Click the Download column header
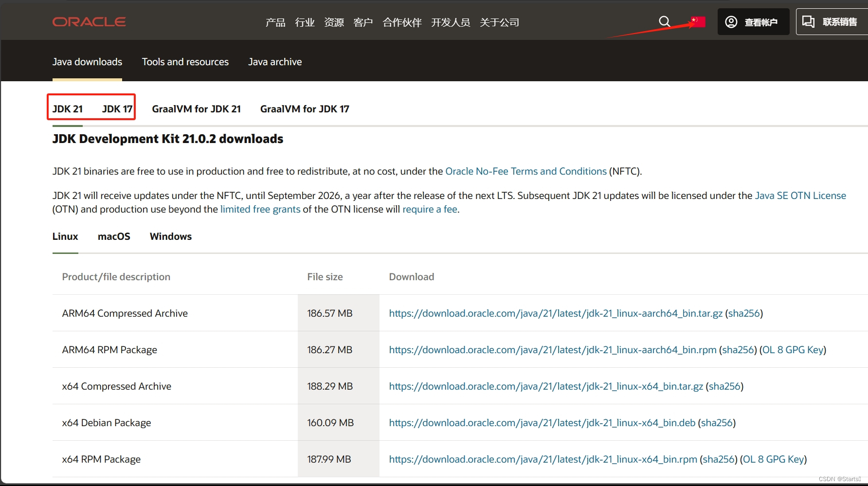Viewport: 868px width, 486px height. click(412, 277)
